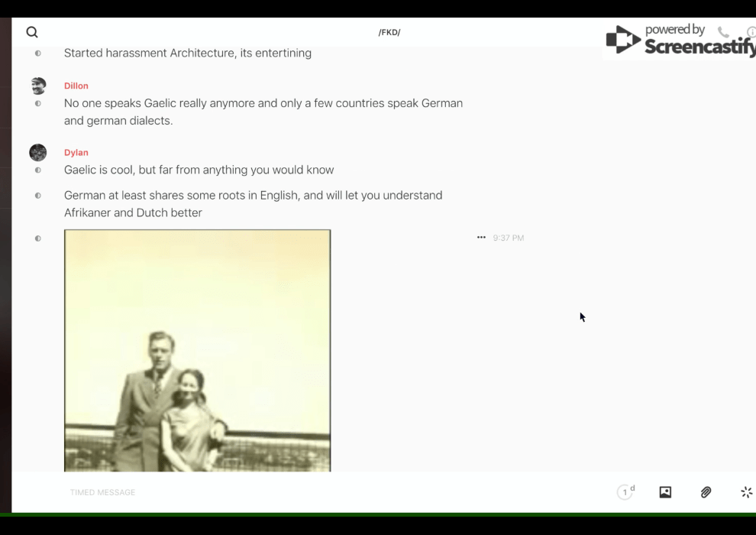The height and width of the screenshot is (535, 756).
Task: Click the Dylan sender name
Action: tap(76, 152)
